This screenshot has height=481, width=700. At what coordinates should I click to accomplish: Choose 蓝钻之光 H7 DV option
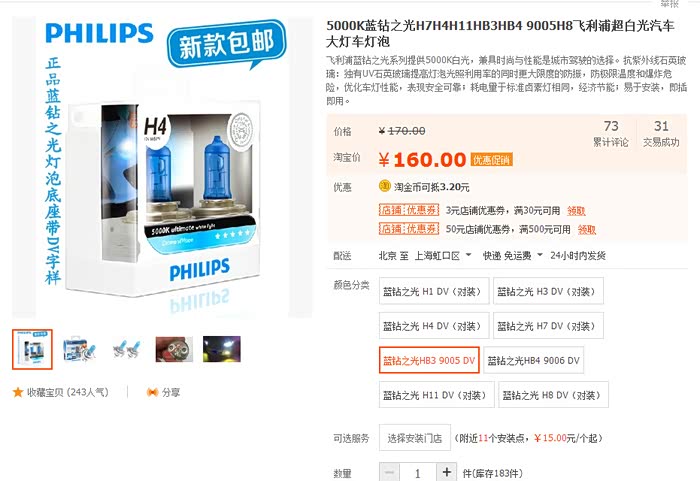548,326
